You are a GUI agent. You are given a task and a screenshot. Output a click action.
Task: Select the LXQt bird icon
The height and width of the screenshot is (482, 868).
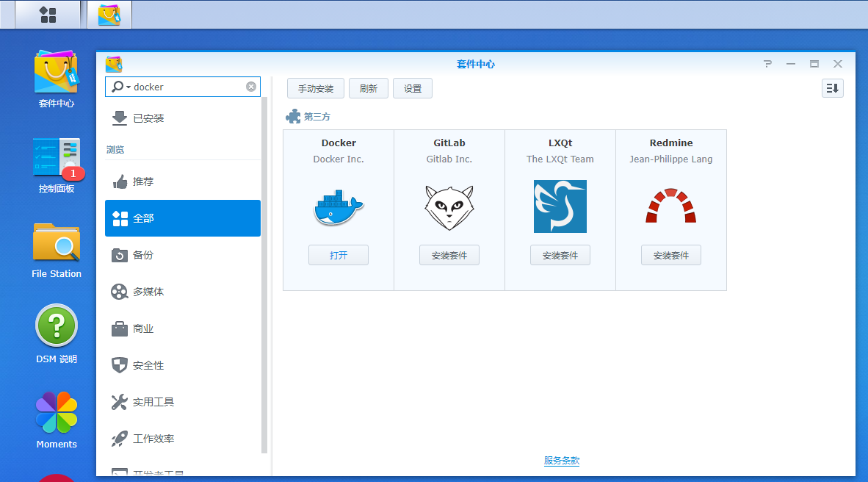coord(560,206)
